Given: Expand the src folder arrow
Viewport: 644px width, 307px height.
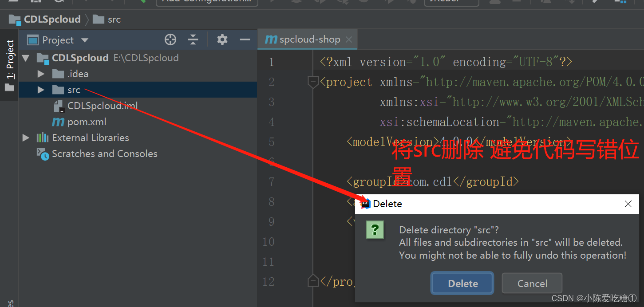Looking at the screenshot, I should [41, 90].
